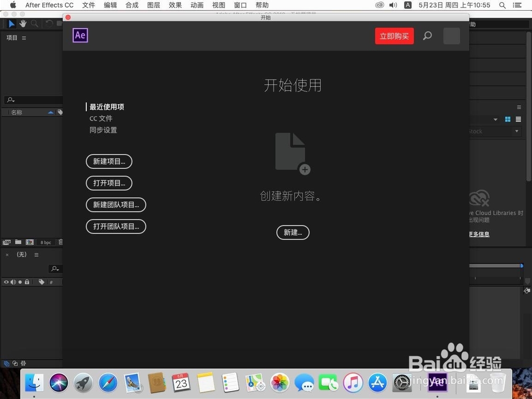The image size is (532, 399).
Task: Toggle In/Out/Duration pane in timeline
Action: (23, 363)
